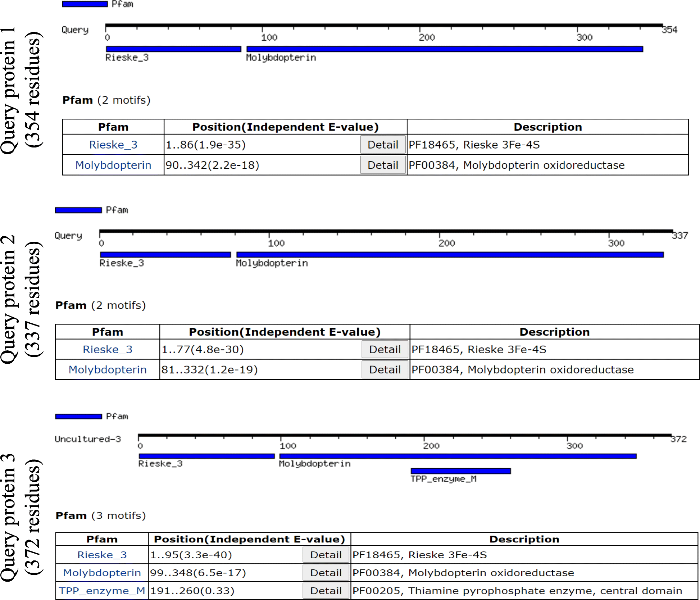
Task: Click 337 end label on second ruler
Action: [x=680, y=236]
